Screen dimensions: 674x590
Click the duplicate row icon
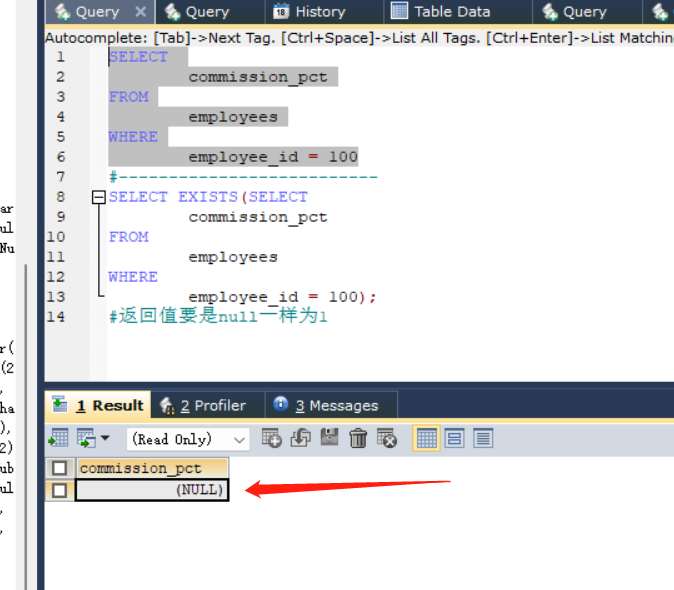[300, 439]
